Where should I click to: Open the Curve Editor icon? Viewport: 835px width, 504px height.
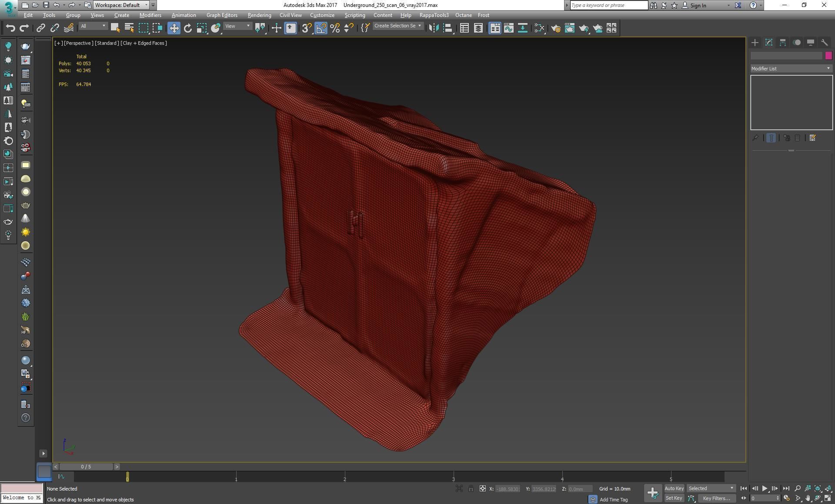click(x=508, y=28)
